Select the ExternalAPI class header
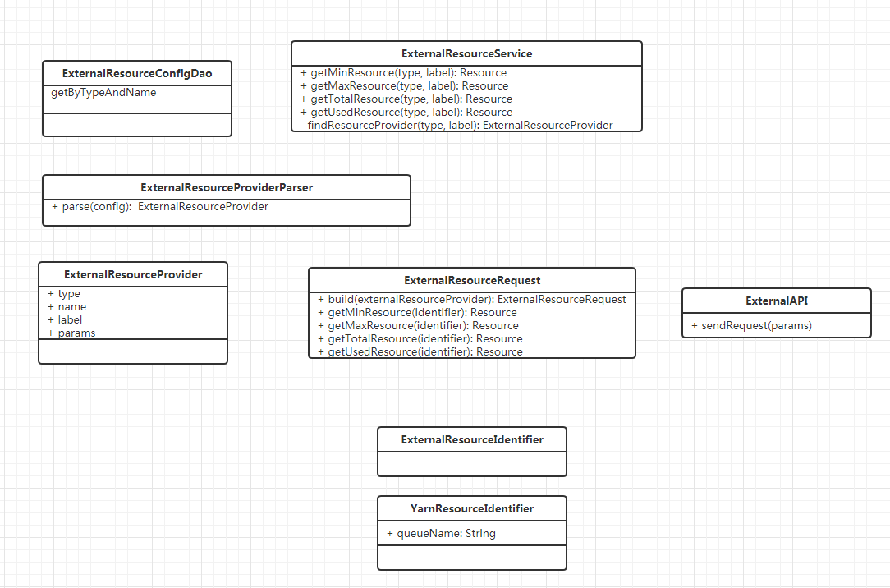890x588 pixels. coord(777,301)
